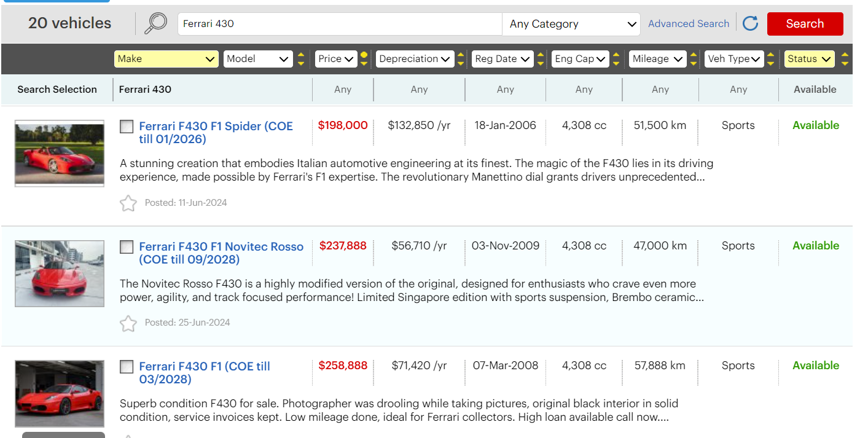Click depreciation value $71,420 /yr
The width and height of the screenshot is (868, 438).
pyautogui.click(x=420, y=366)
